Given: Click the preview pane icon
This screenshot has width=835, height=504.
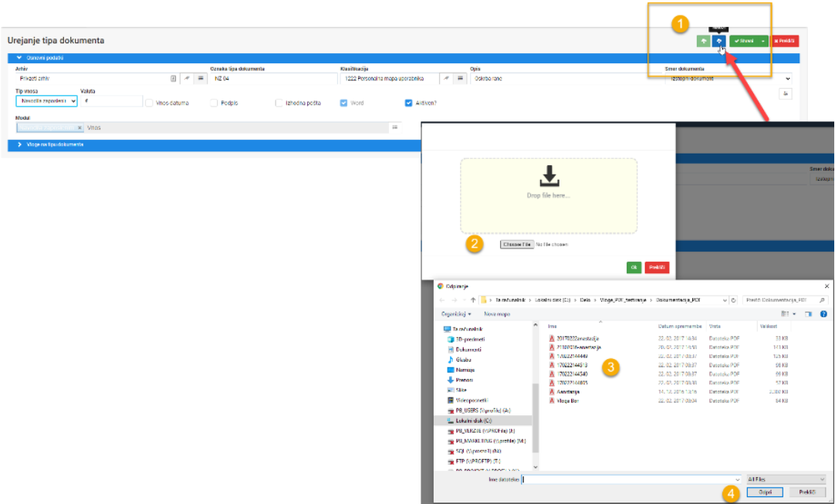Looking at the screenshot, I should [x=808, y=314].
